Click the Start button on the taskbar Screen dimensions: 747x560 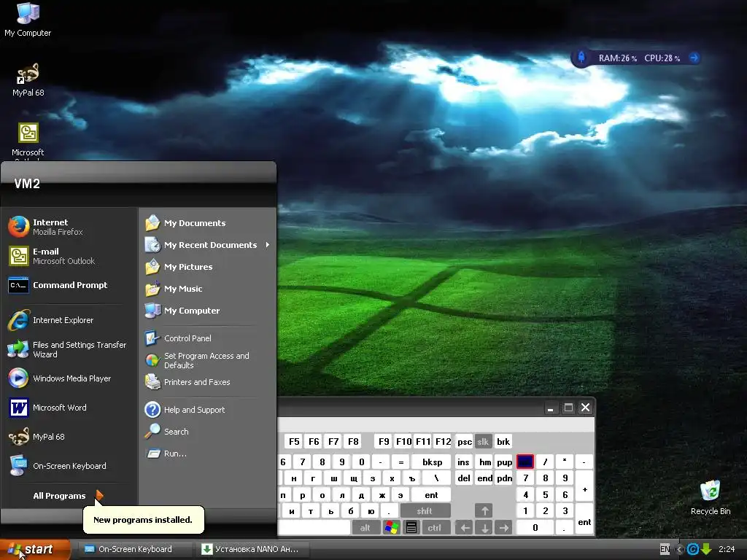(x=34, y=549)
